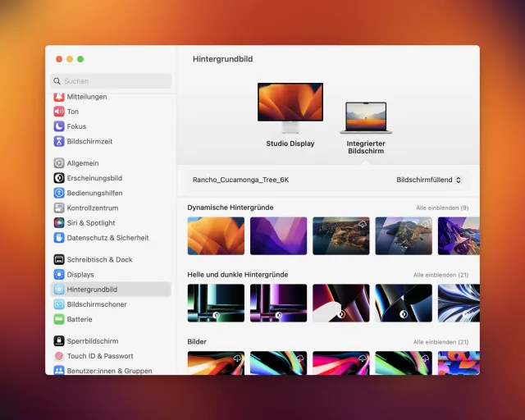
Task: Select the Fokus moon icon
Action: point(59,126)
